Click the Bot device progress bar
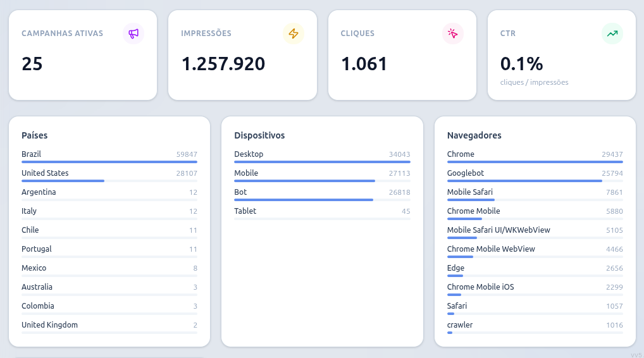Image resolution: width=644 pixels, height=358 pixels. tap(323, 200)
